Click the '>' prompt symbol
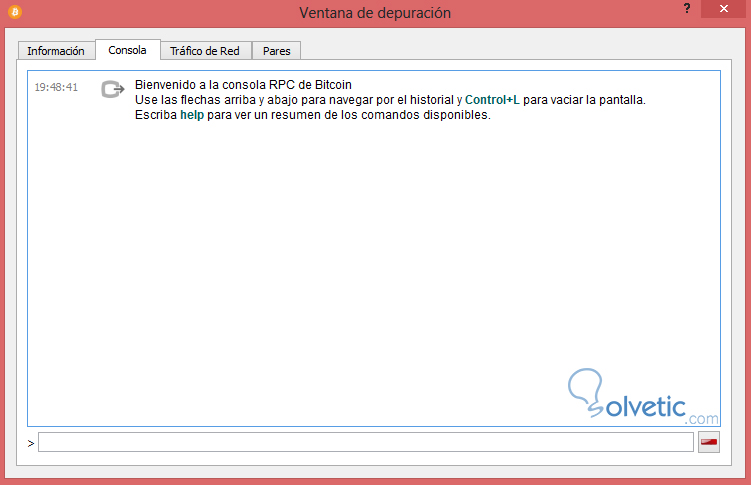Image resolution: width=751 pixels, height=485 pixels. pos(31,444)
